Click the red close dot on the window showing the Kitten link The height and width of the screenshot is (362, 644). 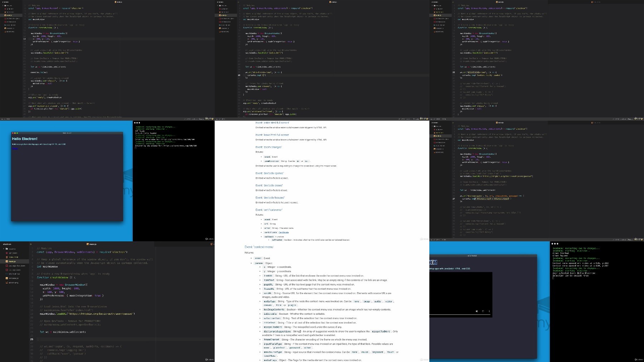(x=13, y=133)
